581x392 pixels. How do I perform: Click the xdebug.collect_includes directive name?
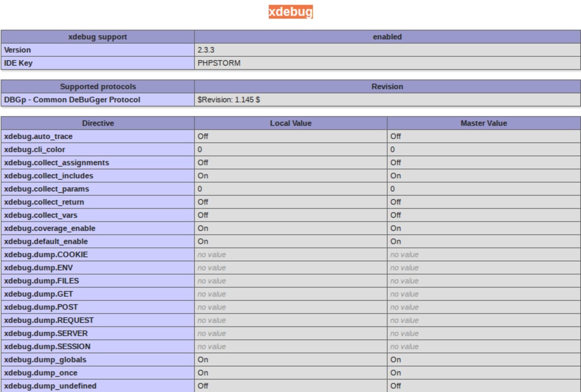tap(48, 176)
